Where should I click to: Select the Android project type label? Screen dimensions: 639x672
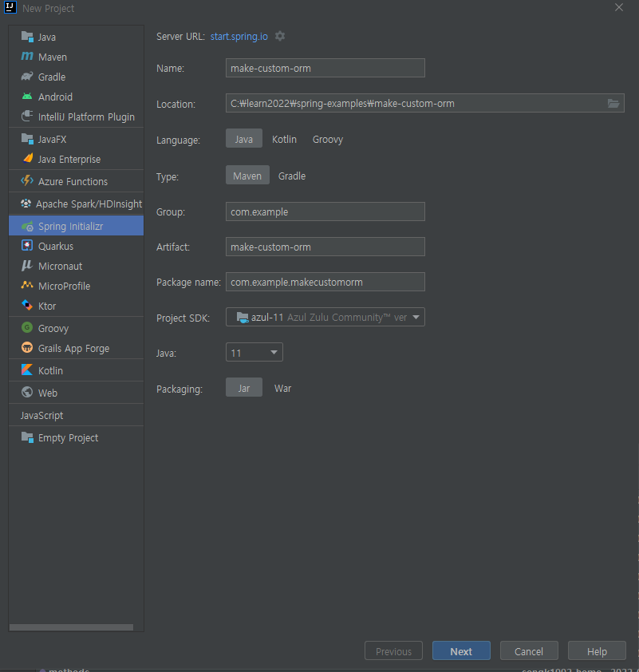point(55,97)
